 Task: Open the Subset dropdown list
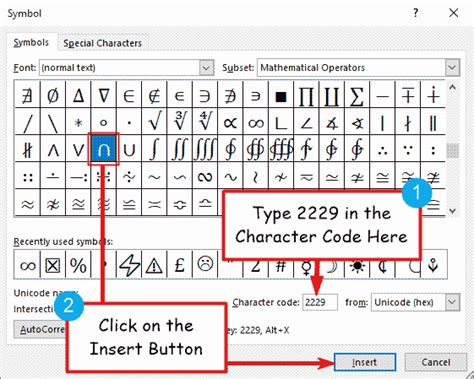pyautogui.click(x=452, y=68)
